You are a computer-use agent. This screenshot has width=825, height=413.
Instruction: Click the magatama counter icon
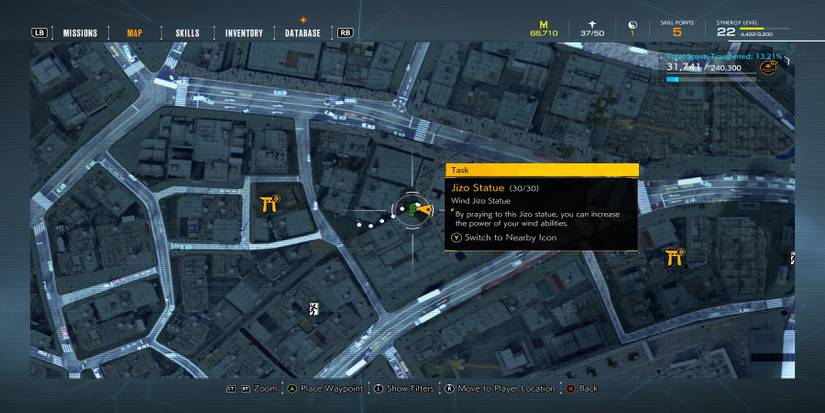tap(632, 25)
